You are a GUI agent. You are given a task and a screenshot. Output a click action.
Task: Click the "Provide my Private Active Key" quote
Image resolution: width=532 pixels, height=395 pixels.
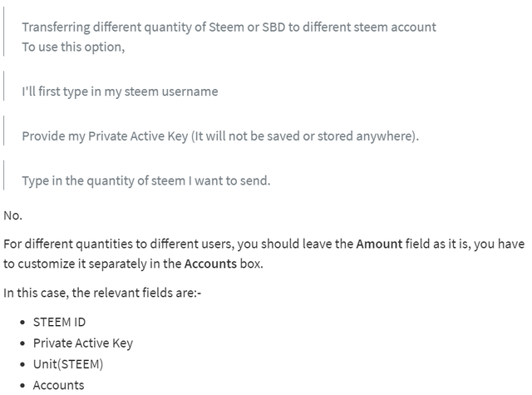coord(220,136)
